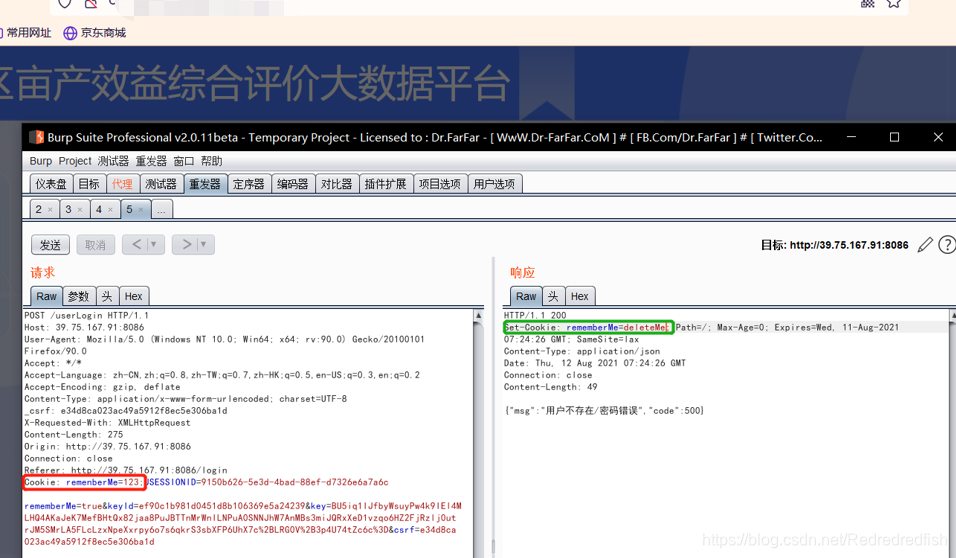Close repeater tab 4 with its x
This screenshot has height=558, width=956.
[x=110, y=209]
